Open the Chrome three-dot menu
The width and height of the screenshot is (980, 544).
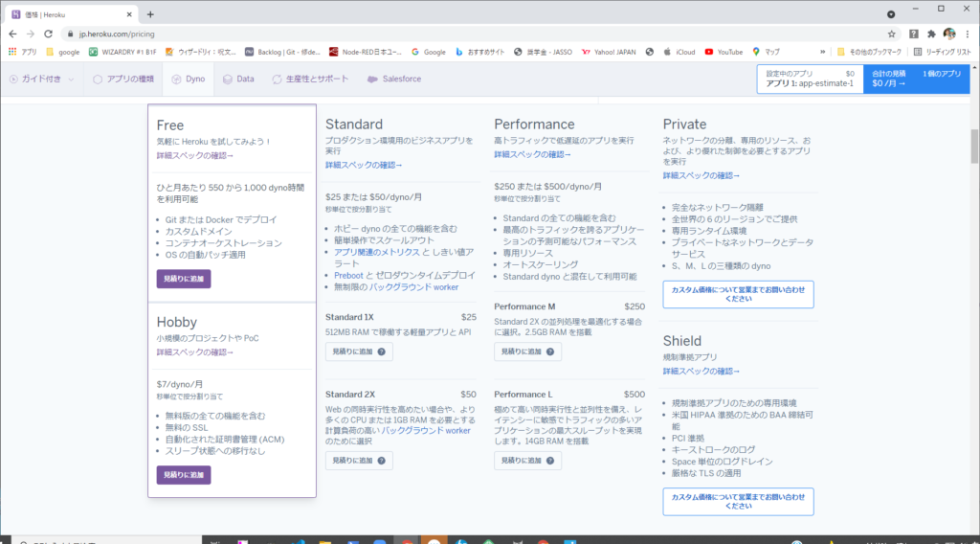968,33
